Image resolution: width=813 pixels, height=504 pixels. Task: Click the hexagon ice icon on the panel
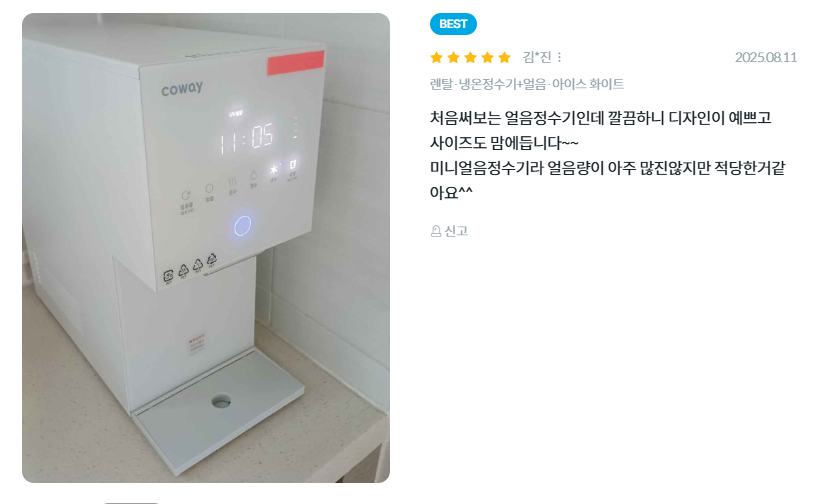pyautogui.click(x=209, y=188)
